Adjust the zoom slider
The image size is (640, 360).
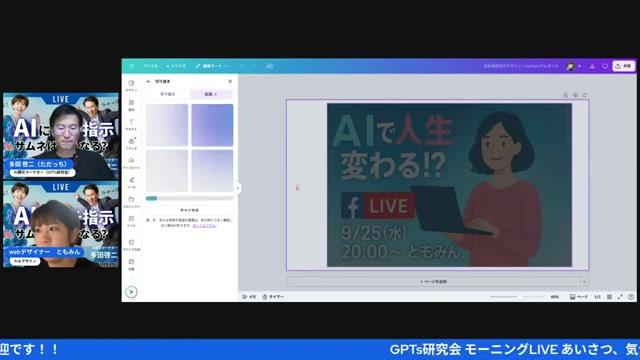[517, 297]
